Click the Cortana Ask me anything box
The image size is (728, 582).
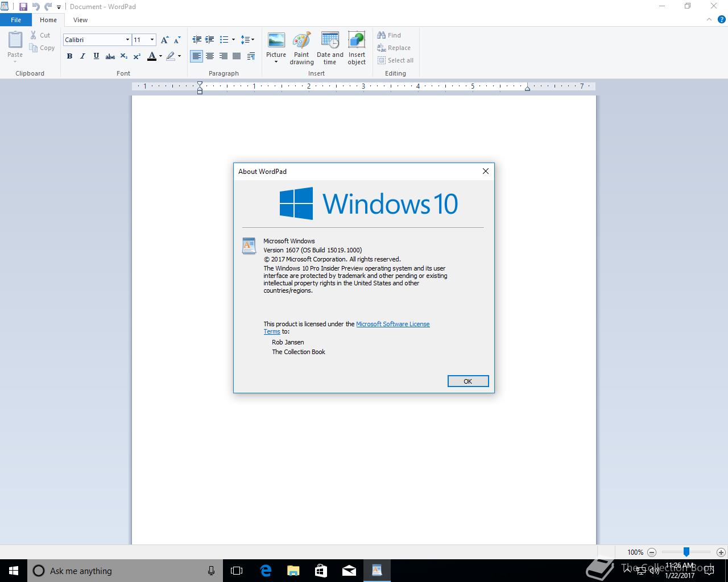click(x=124, y=571)
